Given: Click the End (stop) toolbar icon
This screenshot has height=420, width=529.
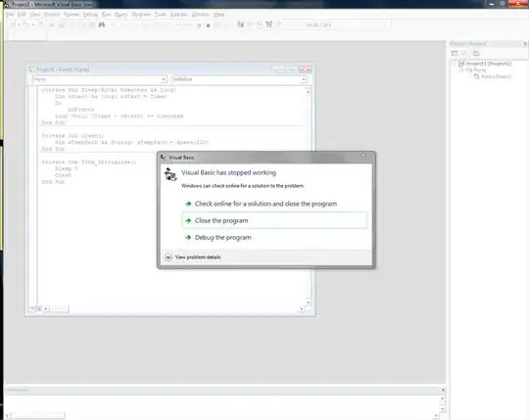Looking at the screenshot, I should 208,25.
